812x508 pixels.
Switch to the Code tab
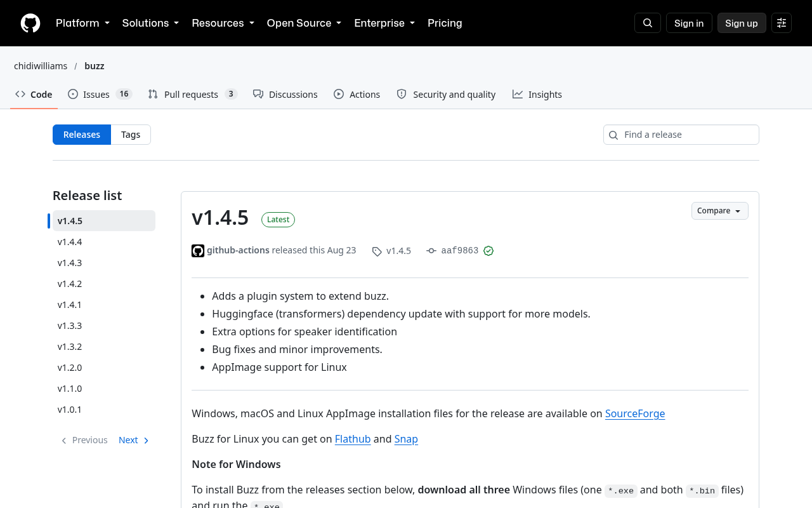click(x=34, y=95)
